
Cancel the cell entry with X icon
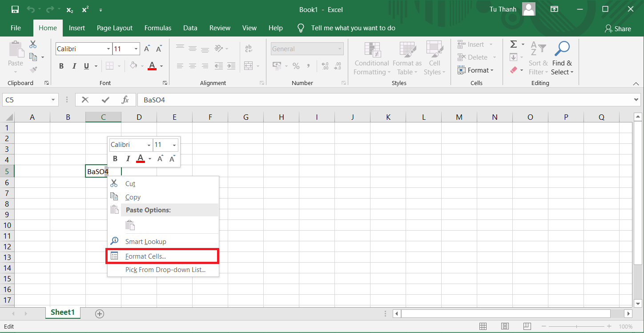point(85,100)
